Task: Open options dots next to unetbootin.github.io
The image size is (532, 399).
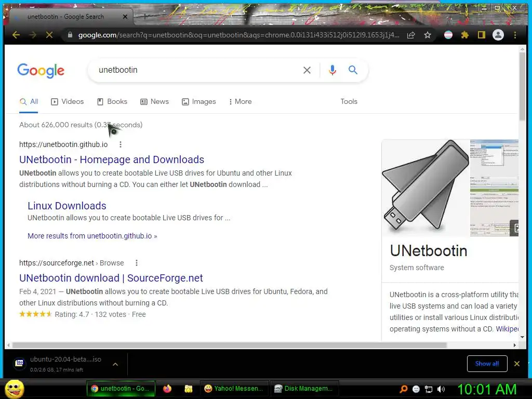Action: 121,144
